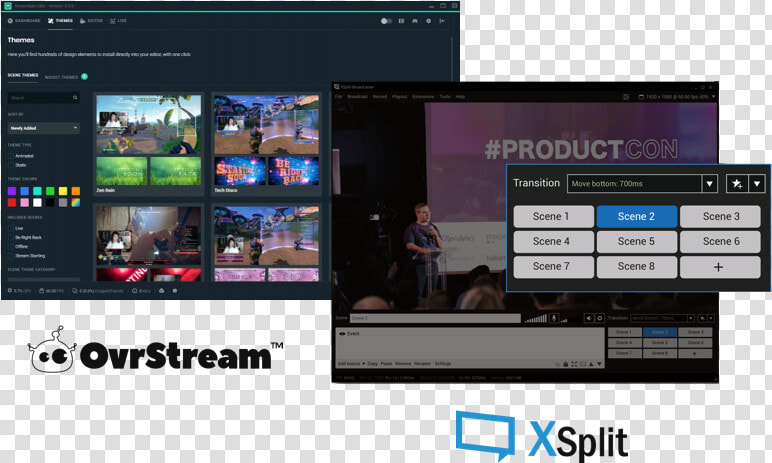The height and width of the screenshot is (463, 772).
Task: Mute the microphone icon in XSplit
Action: pyautogui.click(x=554, y=318)
